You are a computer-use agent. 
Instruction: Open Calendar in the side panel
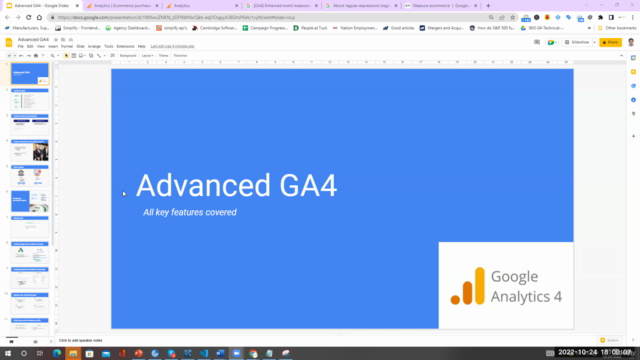pyautogui.click(x=633, y=58)
